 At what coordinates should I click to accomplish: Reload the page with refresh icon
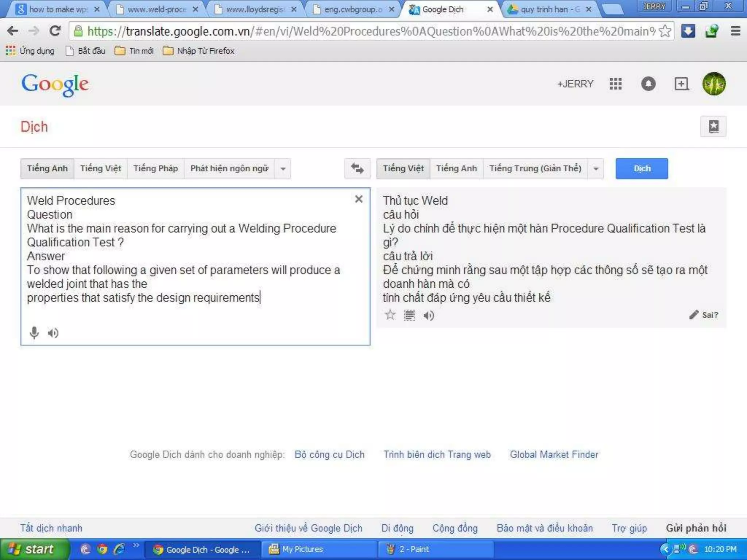[x=55, y=31]
